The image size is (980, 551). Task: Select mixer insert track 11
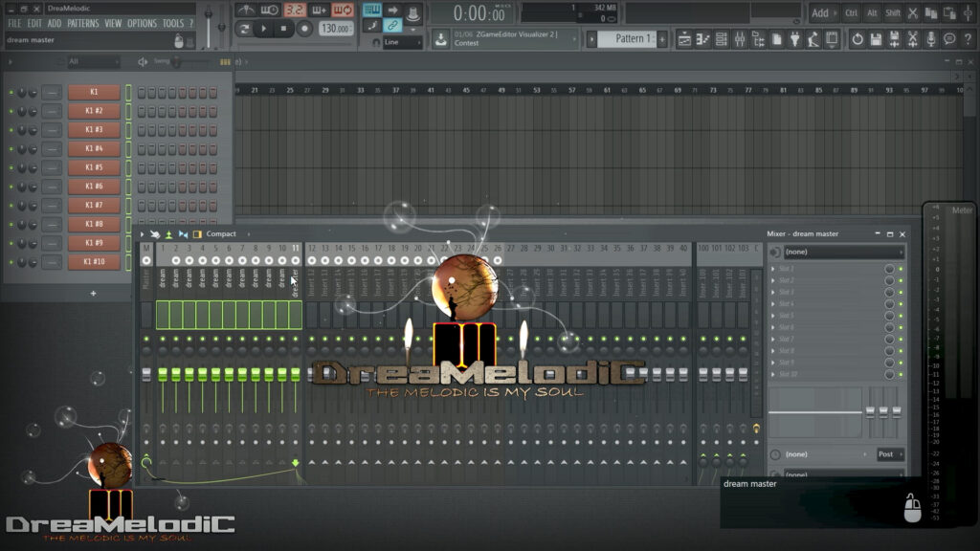pyautogui.click(x=296, y=284)
